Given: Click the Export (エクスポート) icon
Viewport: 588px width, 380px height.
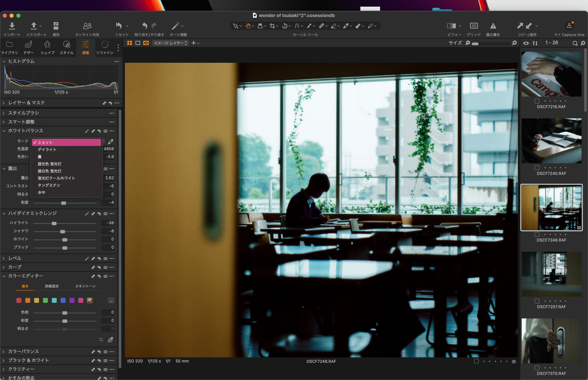Looking at the screenshot, I should click(34, 26).
